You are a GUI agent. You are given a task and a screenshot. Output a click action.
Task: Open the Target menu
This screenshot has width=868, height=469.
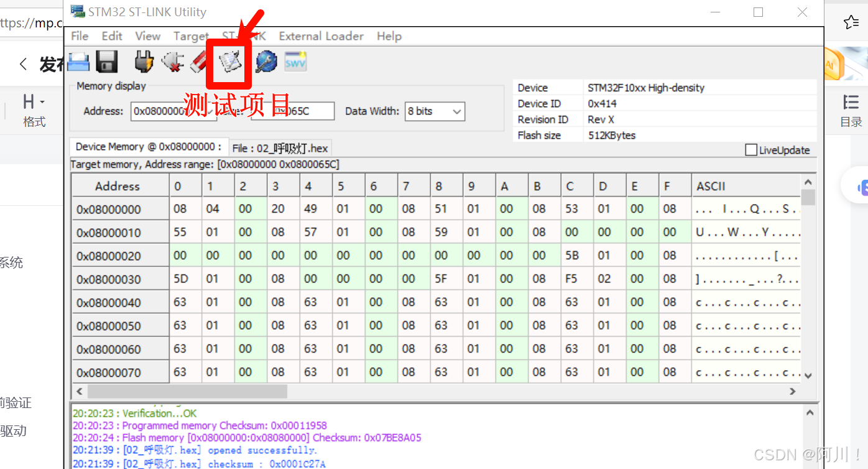191,36
